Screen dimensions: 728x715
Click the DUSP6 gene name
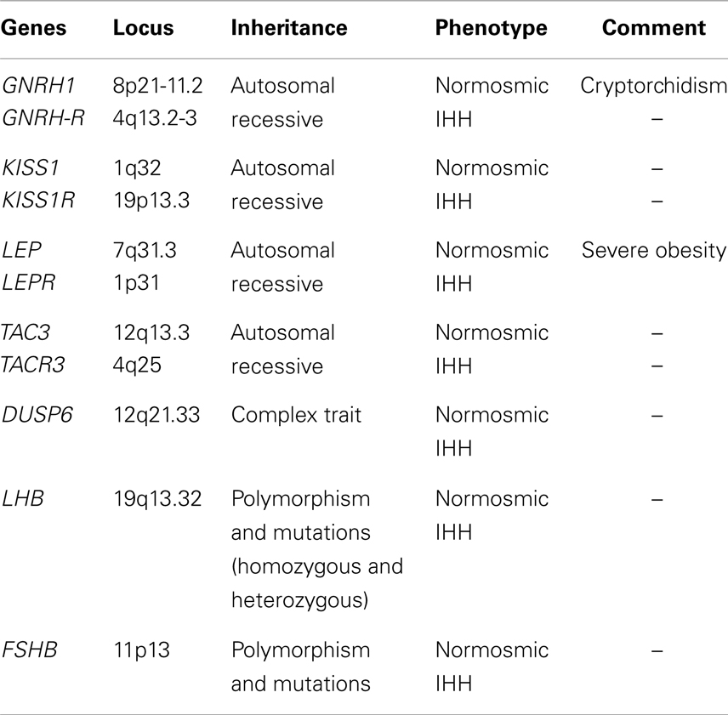pos(37,415)
